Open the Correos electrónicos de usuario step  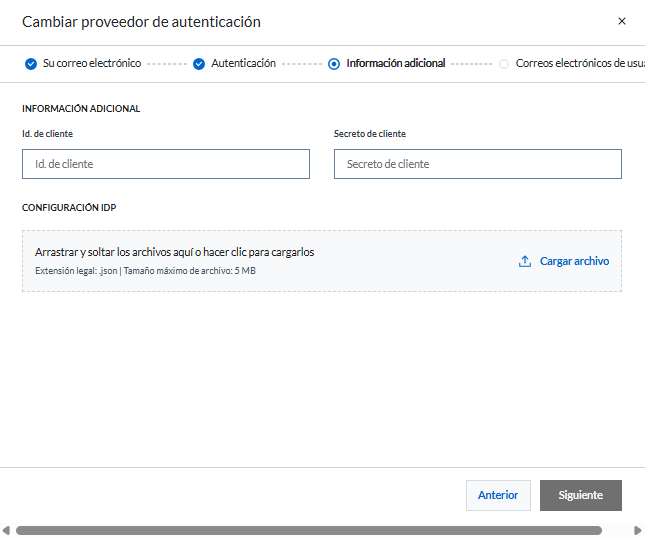click(x=578, y=63)
